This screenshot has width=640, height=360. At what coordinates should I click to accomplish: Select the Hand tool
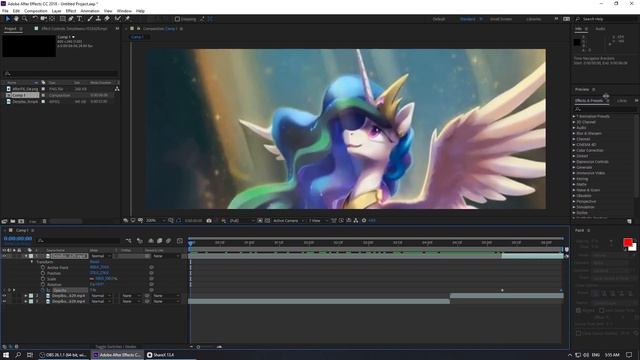coord(16,19)
